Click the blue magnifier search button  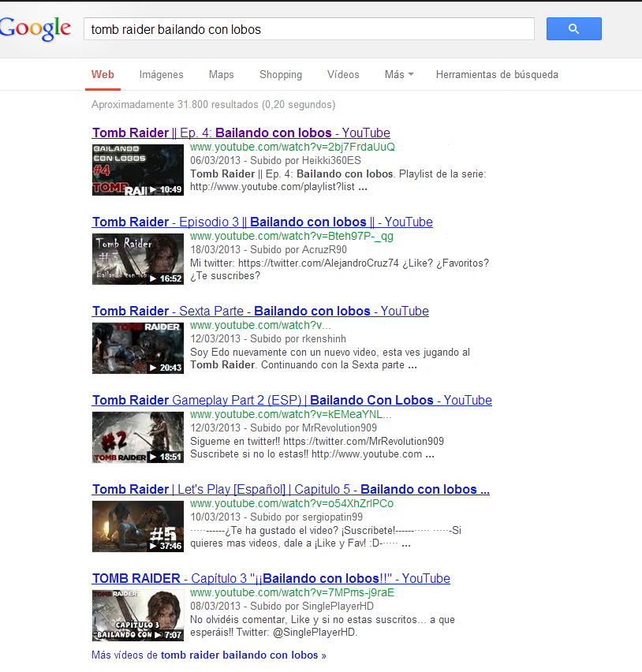click(x=574, y=28)
